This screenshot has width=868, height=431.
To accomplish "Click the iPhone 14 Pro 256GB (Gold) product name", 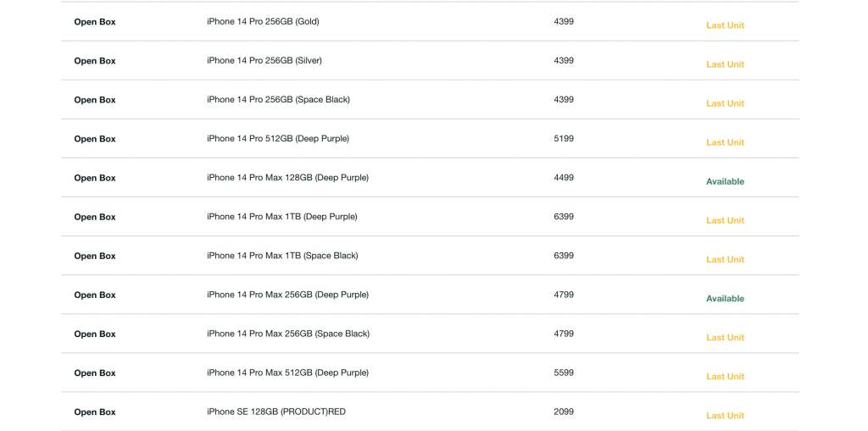I will pos(263,22).
